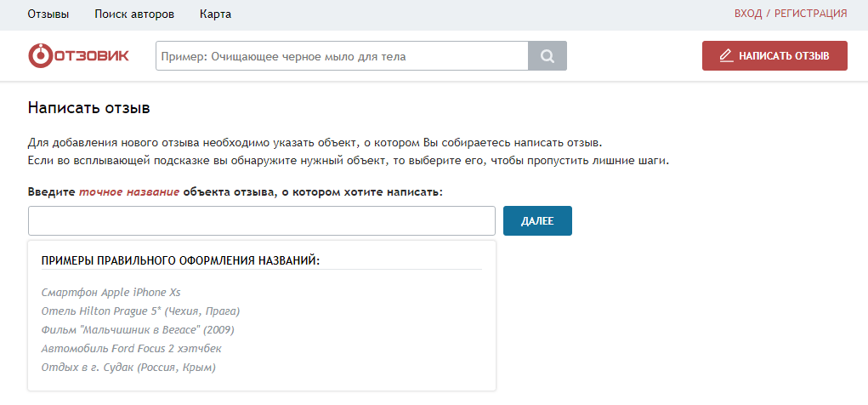This screenshot has height=405, width=868.
Task: Focus the top search field with Пример placeholder
Action: pos(342,56)
